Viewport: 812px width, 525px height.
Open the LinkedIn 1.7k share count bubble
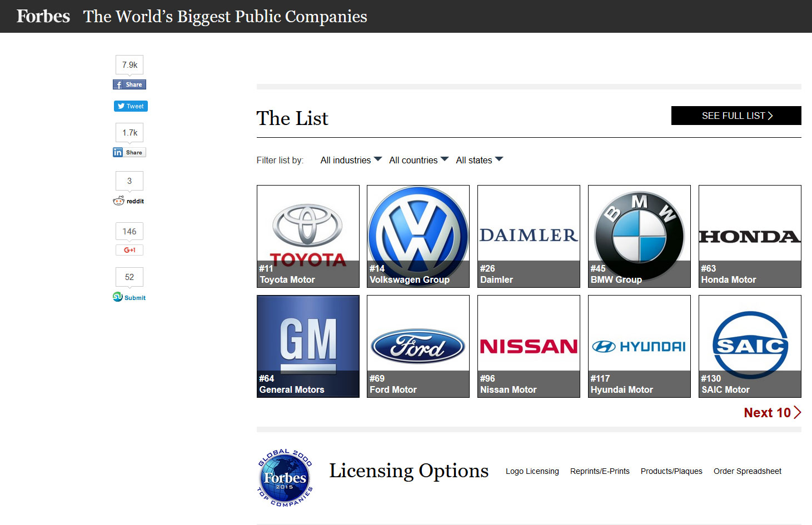[x=129, y=133]
